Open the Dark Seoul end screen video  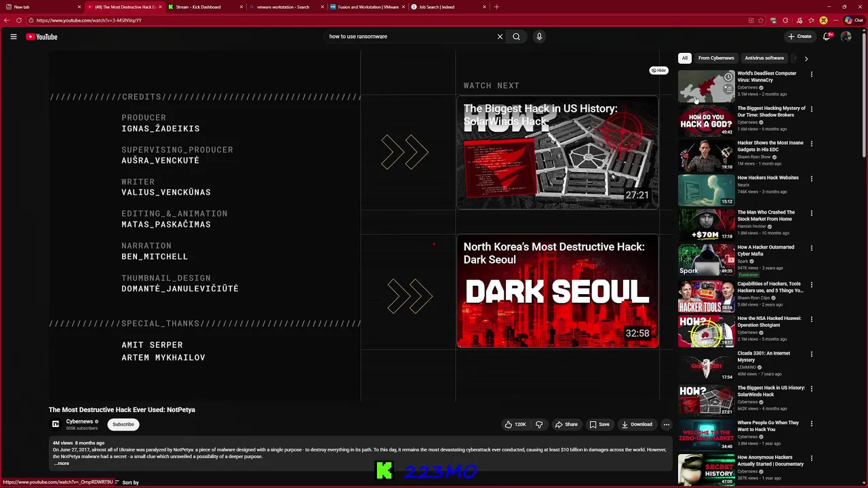tap(557, 291)
